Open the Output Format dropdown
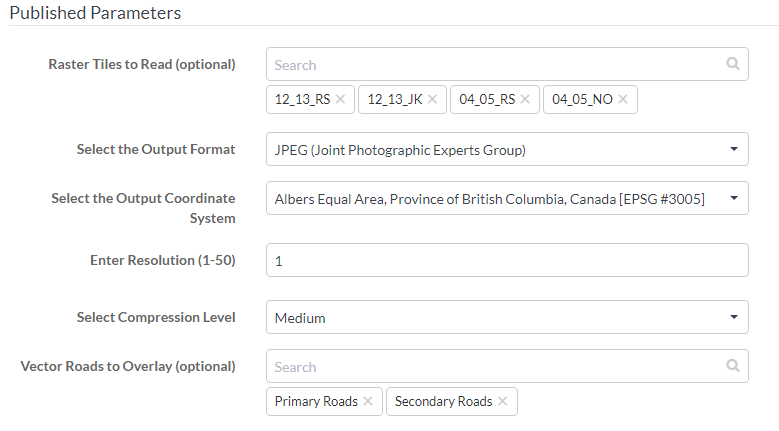Image resolution: width=779 pixels, height=431 pixels. tap(507, 149)
